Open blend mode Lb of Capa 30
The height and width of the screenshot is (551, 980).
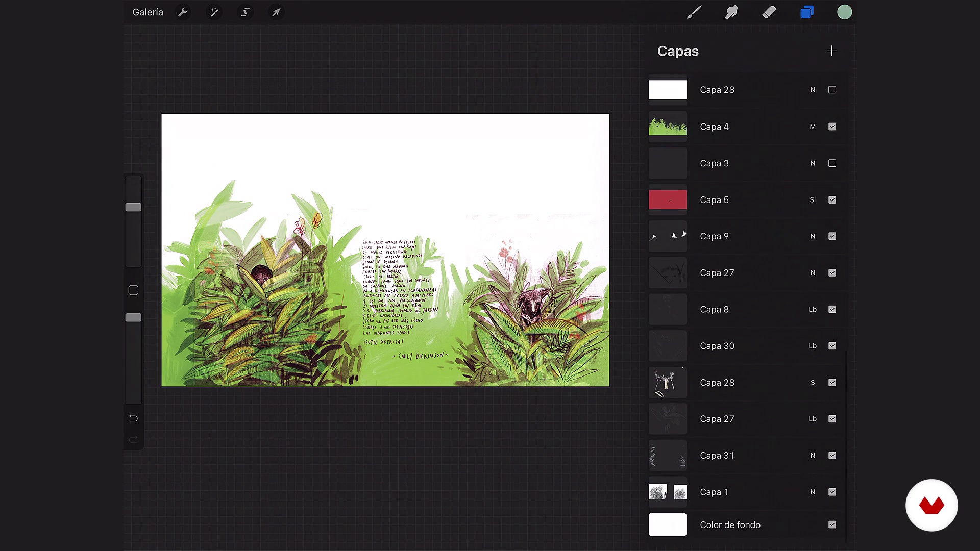click(x=813, y=346)
